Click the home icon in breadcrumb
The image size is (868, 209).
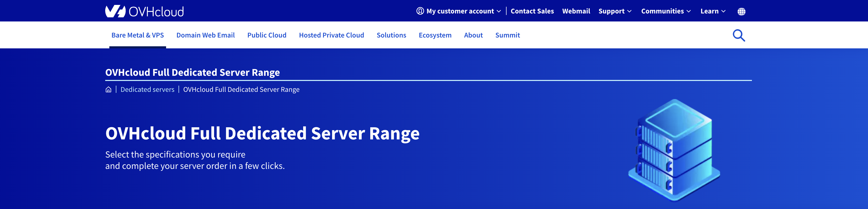108,89
